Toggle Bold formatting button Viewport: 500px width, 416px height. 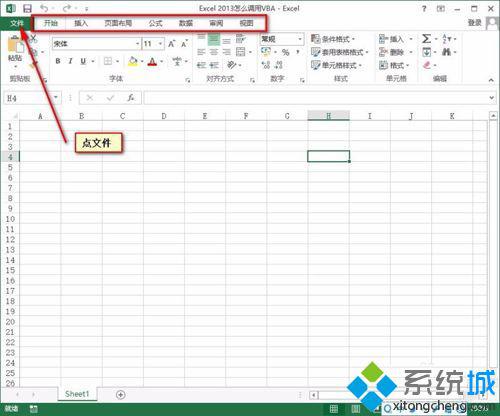[x=58, y=61]
